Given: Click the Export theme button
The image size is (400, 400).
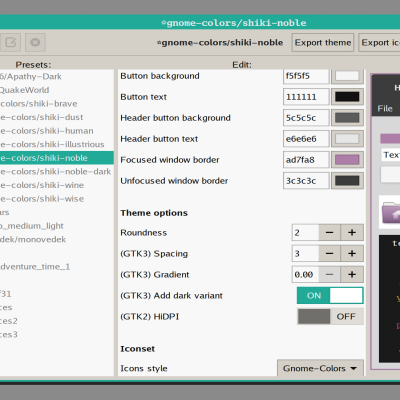Looking at the screenshot, I should 323,42.
